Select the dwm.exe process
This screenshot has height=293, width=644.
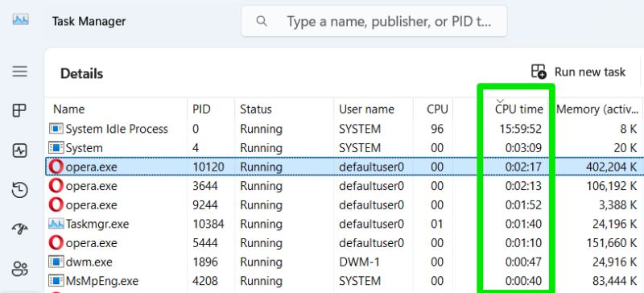tap(345, 262)
